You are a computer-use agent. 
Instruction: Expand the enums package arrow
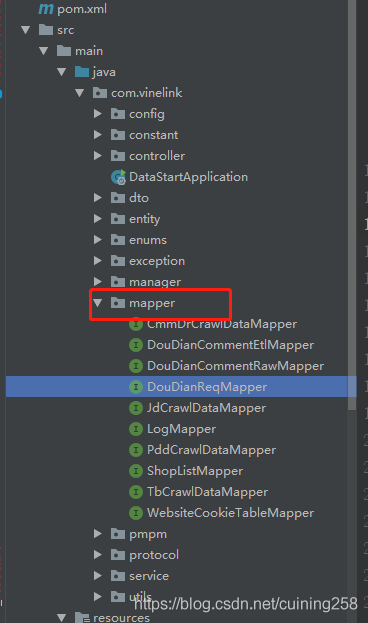click(98, 240)
